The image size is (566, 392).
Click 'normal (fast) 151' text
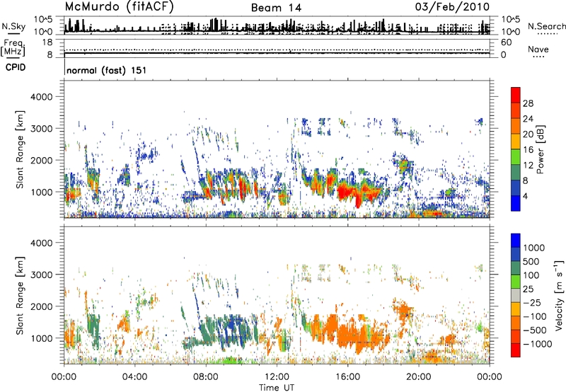[107, 70]
